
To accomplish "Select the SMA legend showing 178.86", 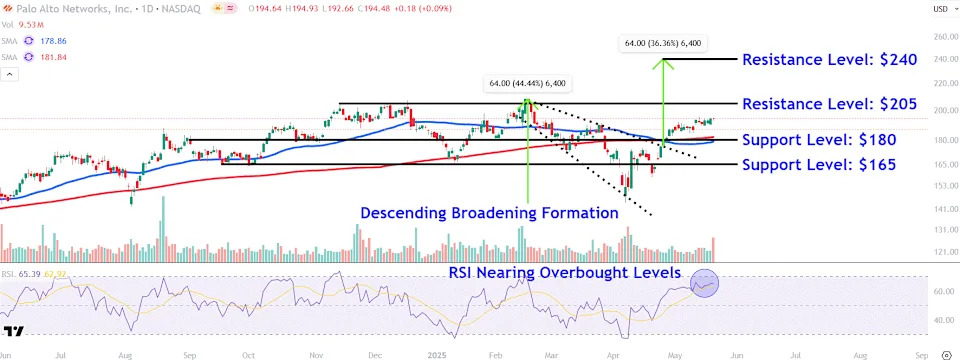I will coord(34,41).
